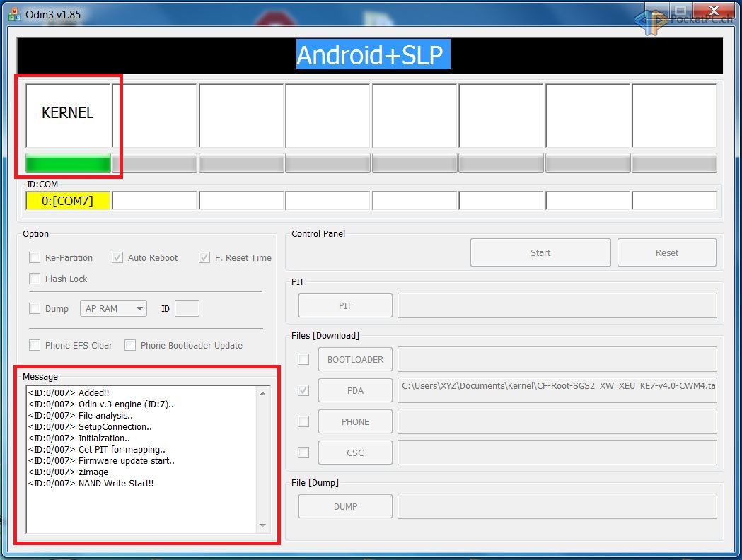Click the DUMP file path field
This screenshot has width=742, height=560.
click(x=557, y=506)
